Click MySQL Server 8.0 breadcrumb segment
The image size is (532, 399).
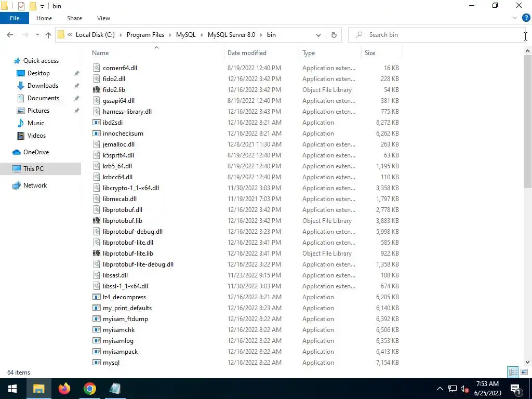point(231,35)
